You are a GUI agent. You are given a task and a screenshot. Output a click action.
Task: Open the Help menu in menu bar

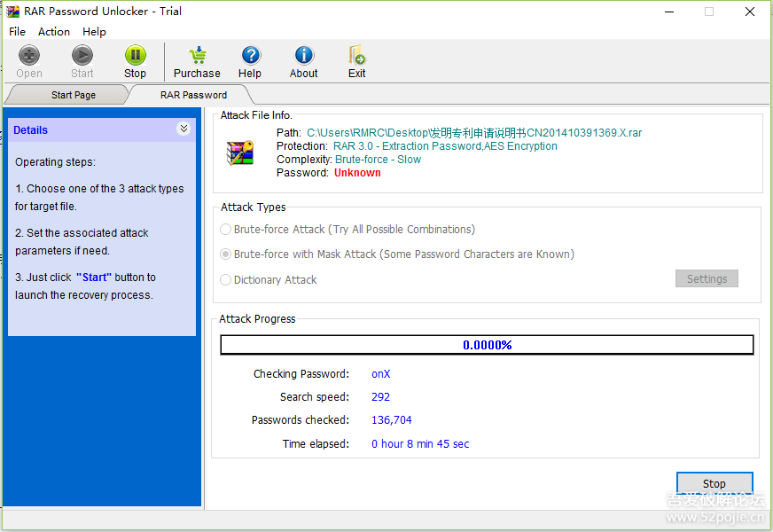(94, 32)
